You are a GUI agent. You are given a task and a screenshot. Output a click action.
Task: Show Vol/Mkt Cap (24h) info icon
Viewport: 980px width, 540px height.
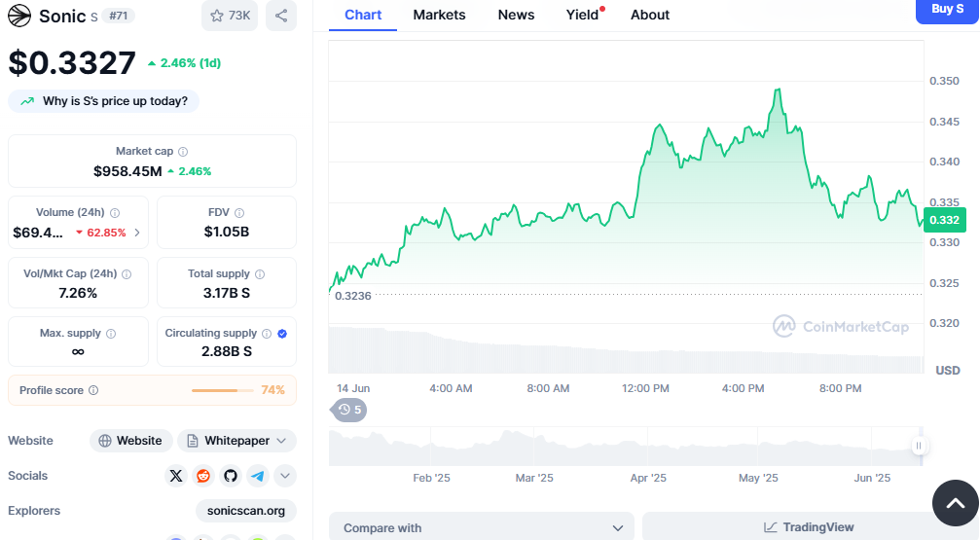(x=127, y=273)
